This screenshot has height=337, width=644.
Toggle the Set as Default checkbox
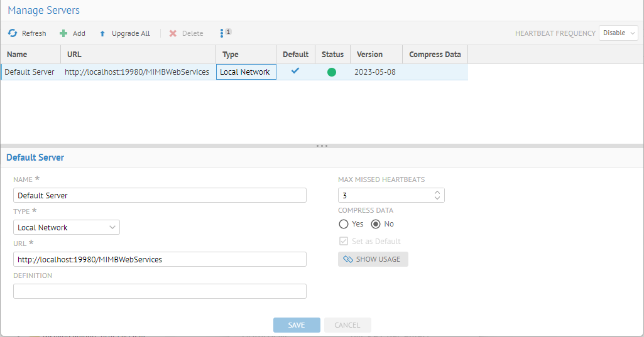click(x=344, y=242)
